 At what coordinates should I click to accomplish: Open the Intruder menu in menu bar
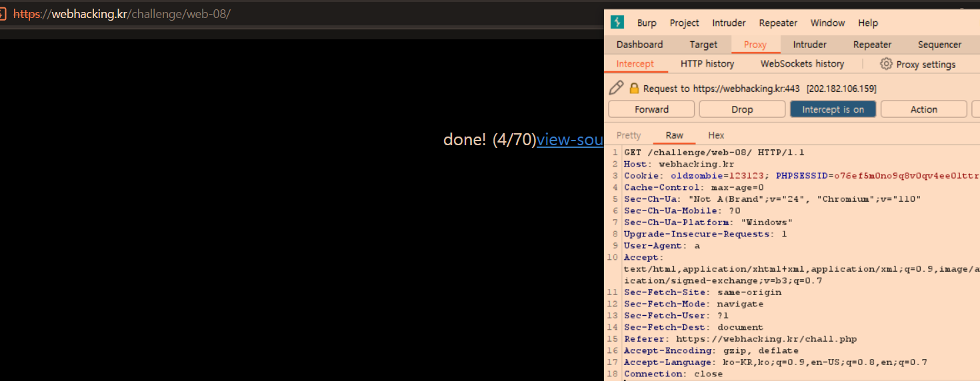(729, 23)
